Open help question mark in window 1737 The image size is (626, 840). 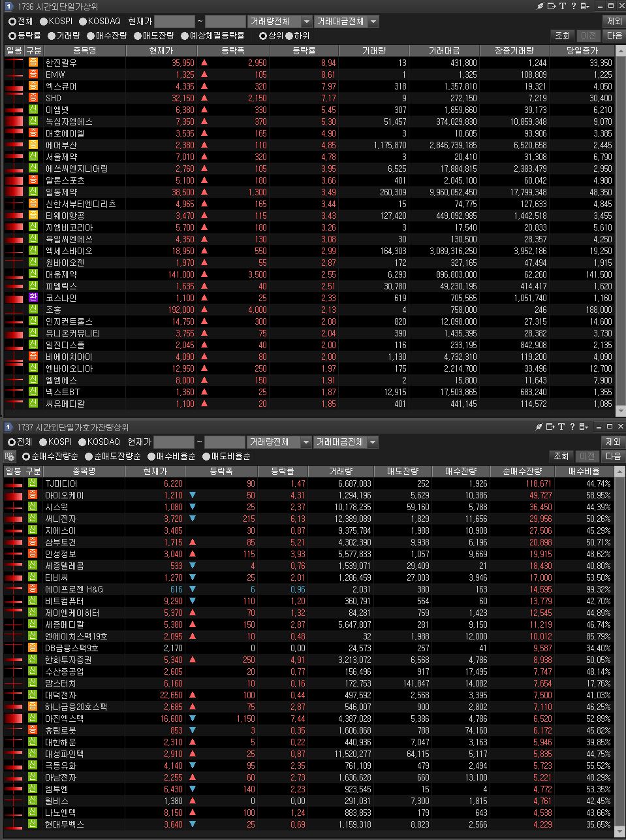point(572,427)
